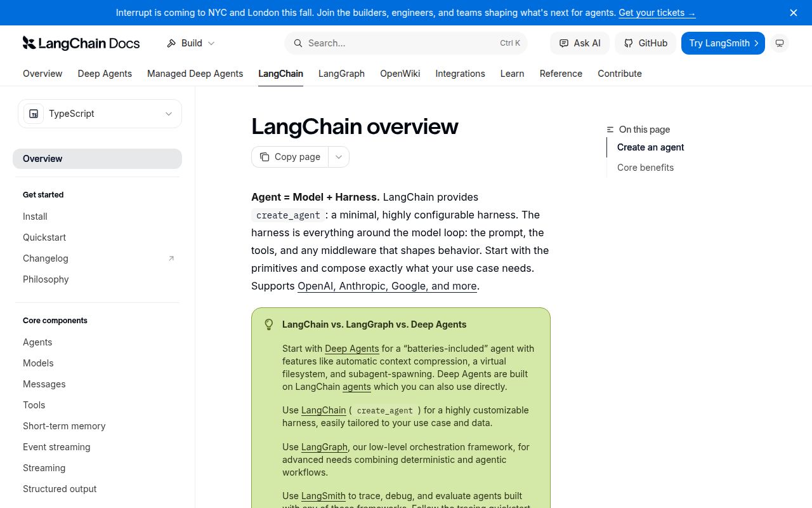
Task: Open Structured output in the sidebar
Action: [97, 489]
